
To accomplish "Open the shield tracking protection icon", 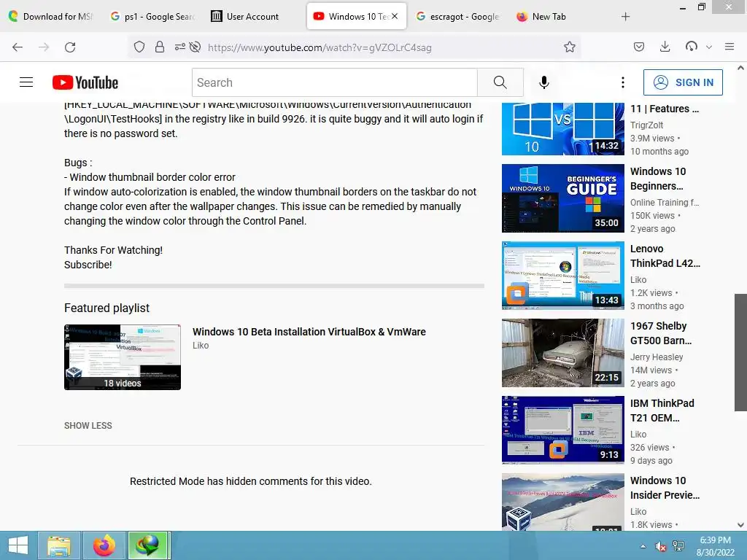I will 139,47.
